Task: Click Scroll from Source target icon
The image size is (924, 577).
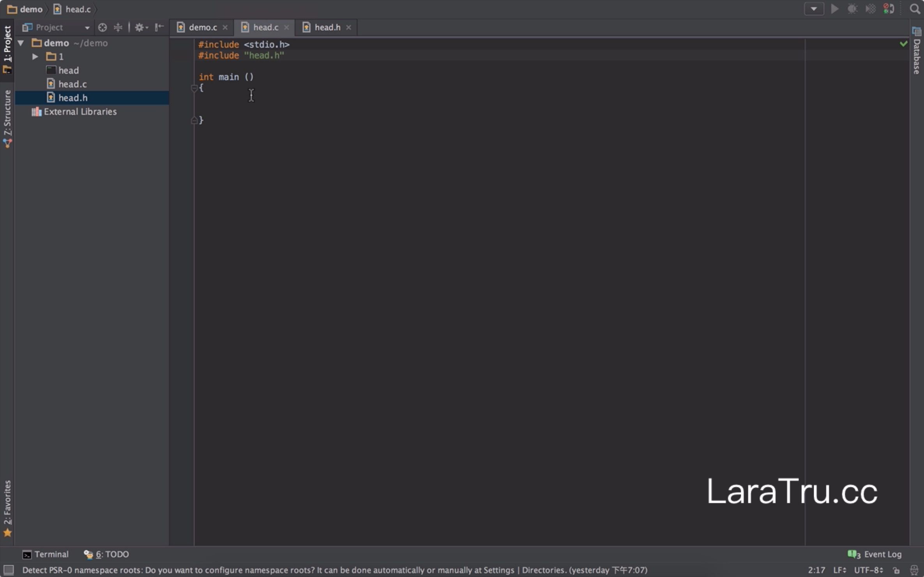Action: click(x=102, y=27)
